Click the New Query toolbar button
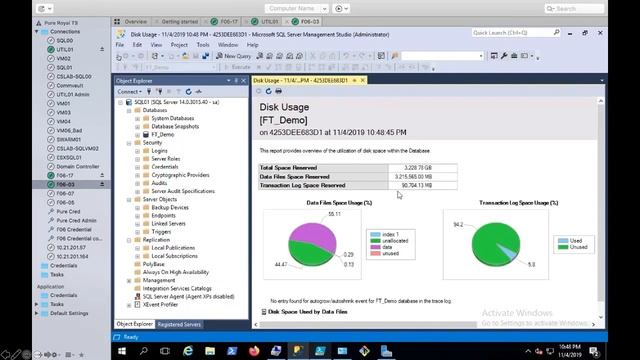This screenshot has width=640, height=360. (x=233, y=56)
